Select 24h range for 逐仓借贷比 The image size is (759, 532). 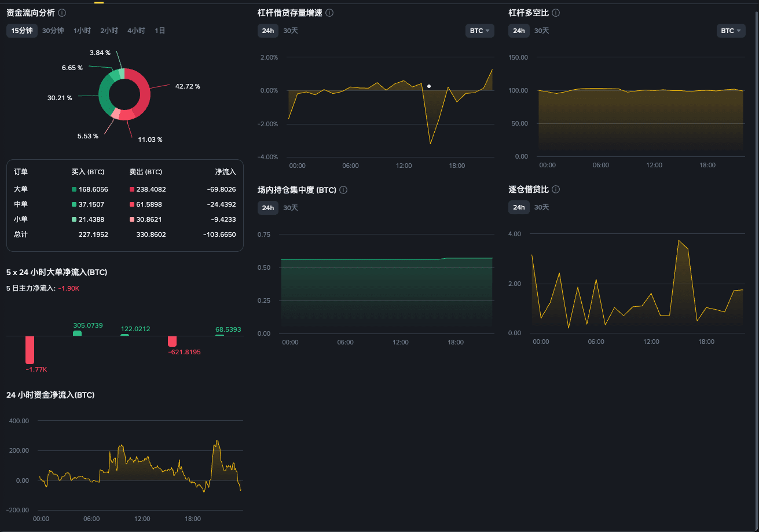519,207
